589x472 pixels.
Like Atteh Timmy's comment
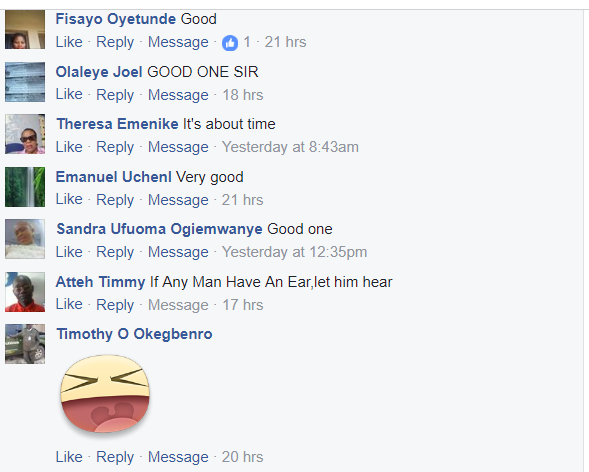click(69, 304)
